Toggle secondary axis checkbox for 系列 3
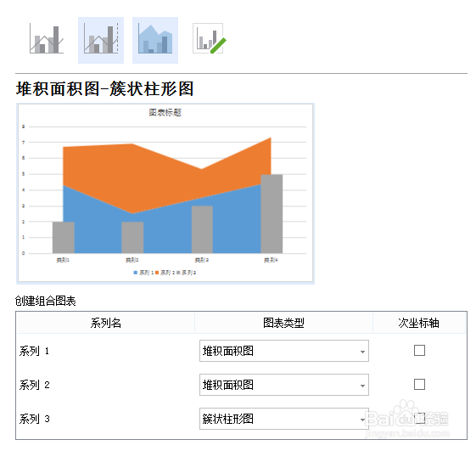Screen dimensions: 476x451 point(419,419)
